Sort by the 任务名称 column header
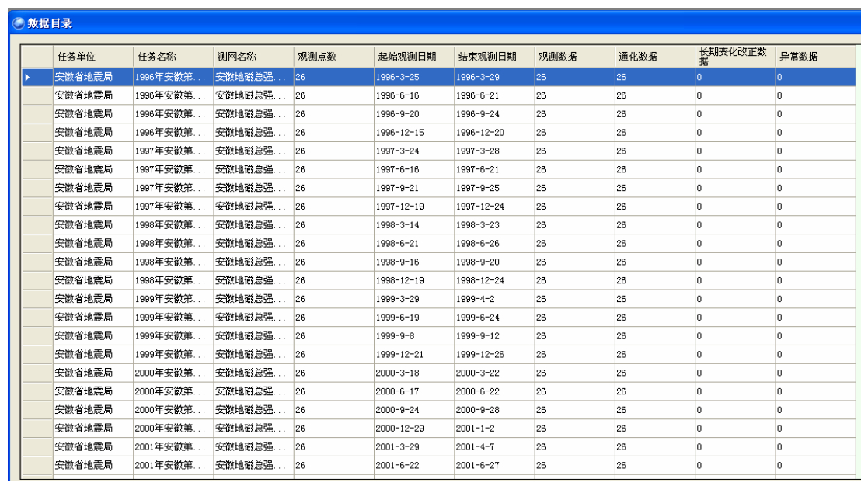This screenshot has height=486, width=868. (173, 57)
